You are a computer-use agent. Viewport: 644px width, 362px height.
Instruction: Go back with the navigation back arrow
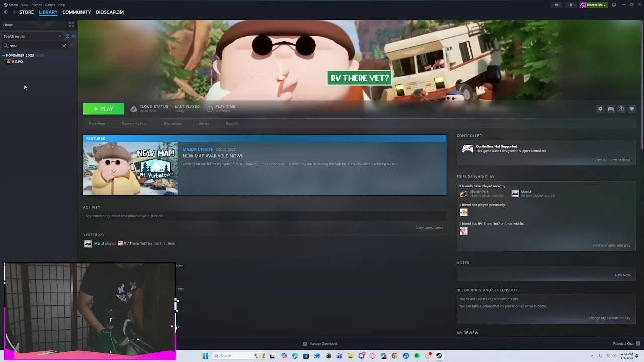tap(6, 12)
